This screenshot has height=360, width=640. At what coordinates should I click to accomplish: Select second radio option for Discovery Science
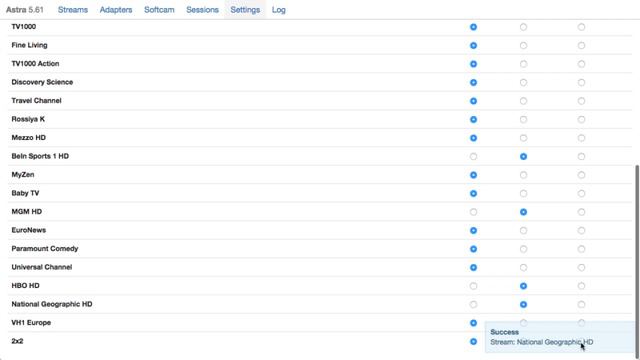pos(523,82)
